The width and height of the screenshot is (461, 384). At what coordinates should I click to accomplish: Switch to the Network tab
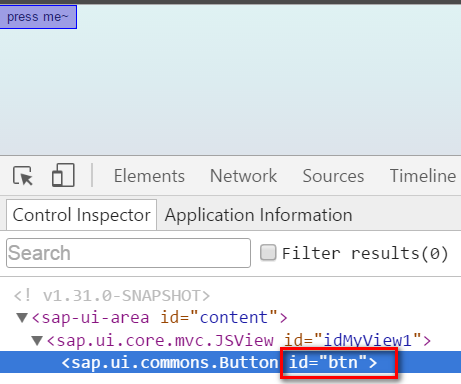click(x=243, y=176)
